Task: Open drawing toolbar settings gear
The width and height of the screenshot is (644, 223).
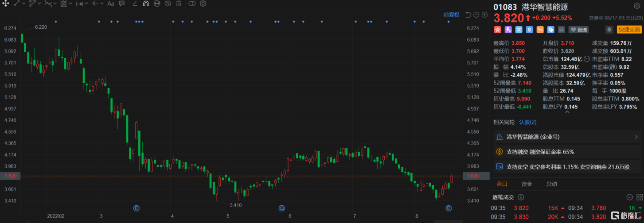Action: click(203, 4)
